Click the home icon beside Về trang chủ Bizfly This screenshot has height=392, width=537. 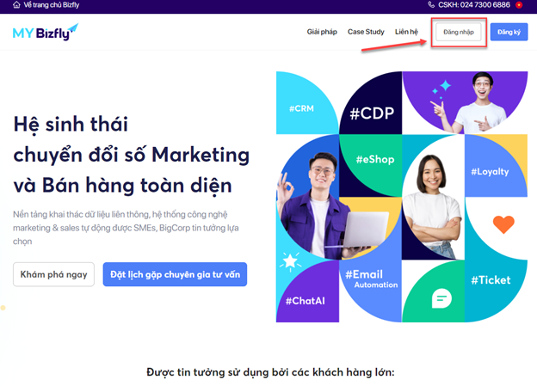click(16, 5)
